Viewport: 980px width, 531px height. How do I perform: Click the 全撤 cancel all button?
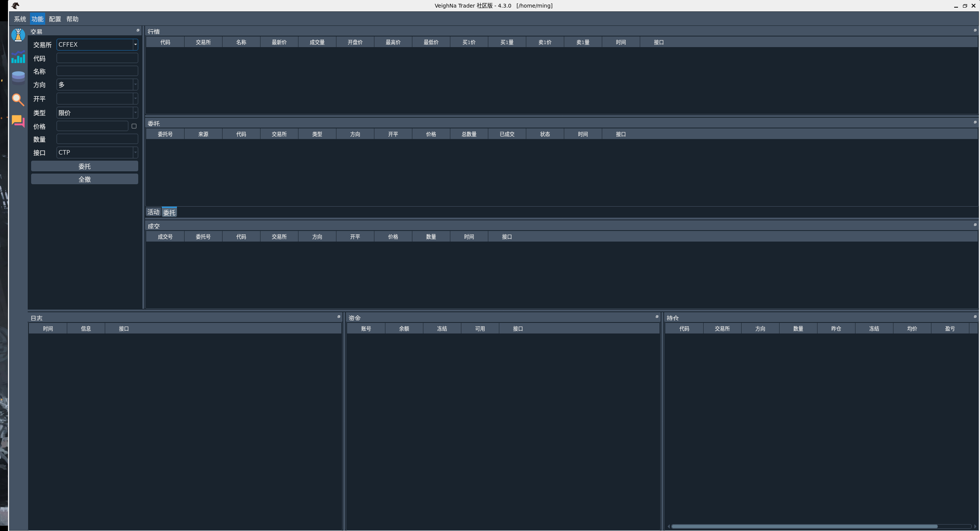pos(84,179)
